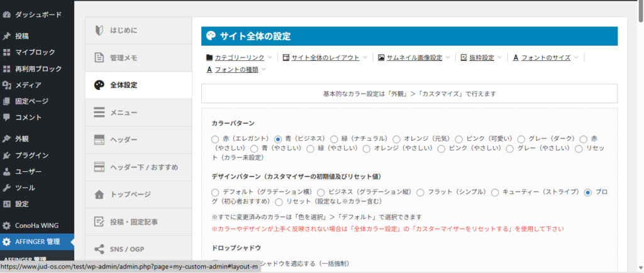Click the media icon beside メディア
Viewport: 644px width, 273px height.
pos(7,85)
